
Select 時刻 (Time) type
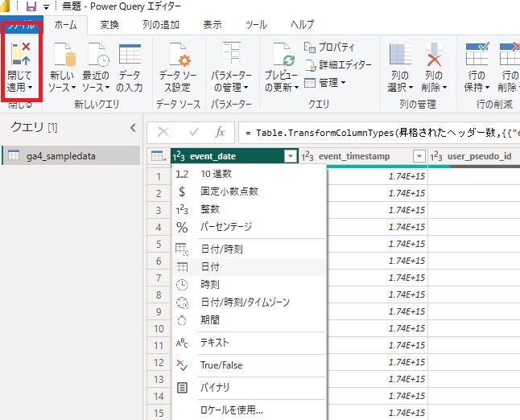pos(250,284)
